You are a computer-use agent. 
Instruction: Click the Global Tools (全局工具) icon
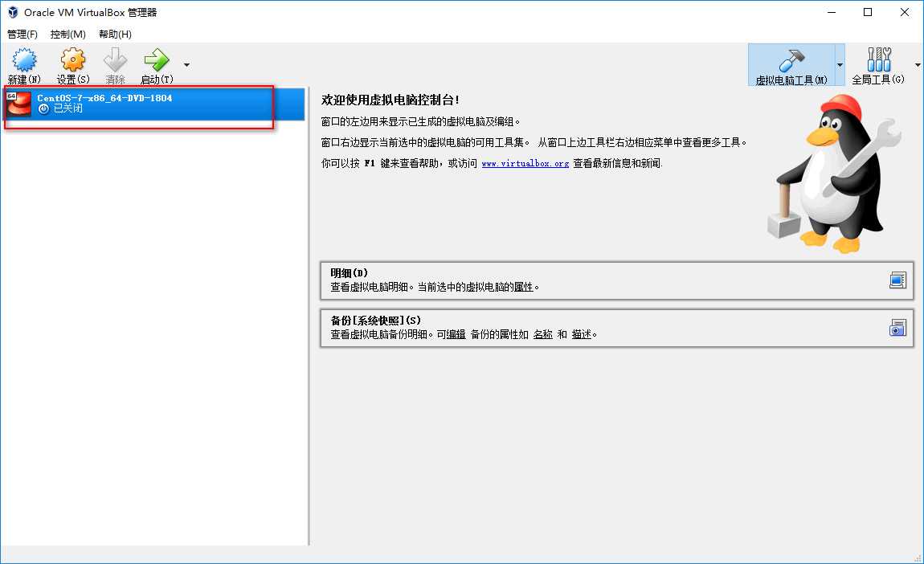878,65
